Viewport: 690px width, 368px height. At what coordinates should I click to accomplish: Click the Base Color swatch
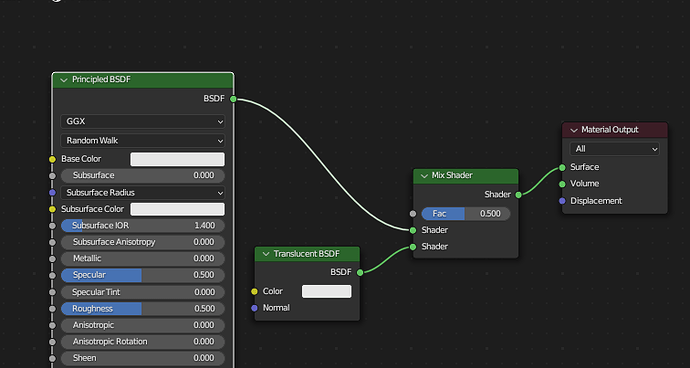(x=177, y=159)
